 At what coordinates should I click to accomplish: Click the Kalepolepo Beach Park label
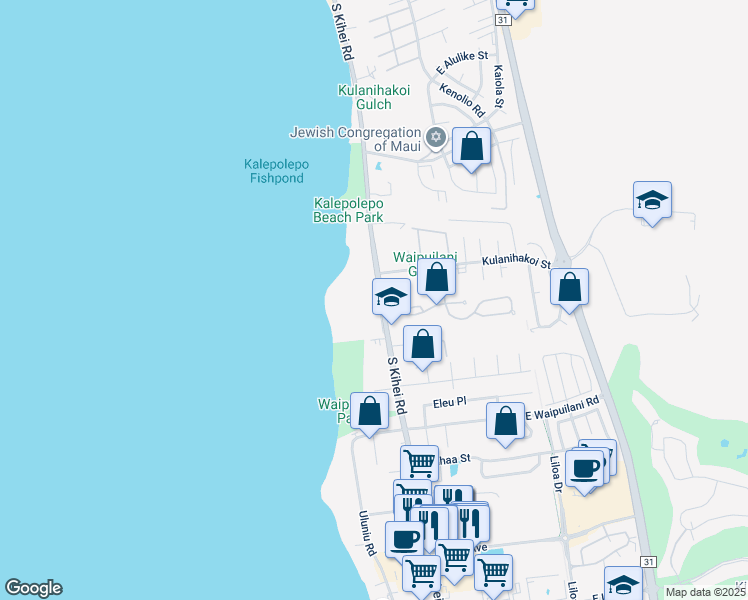[348, 210]
